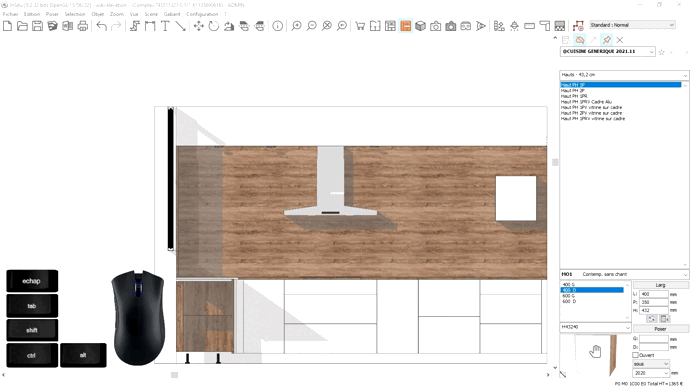The image size is (690, 388).
Task: Tick the Ouvert checkbox
Action: [635, 355]
